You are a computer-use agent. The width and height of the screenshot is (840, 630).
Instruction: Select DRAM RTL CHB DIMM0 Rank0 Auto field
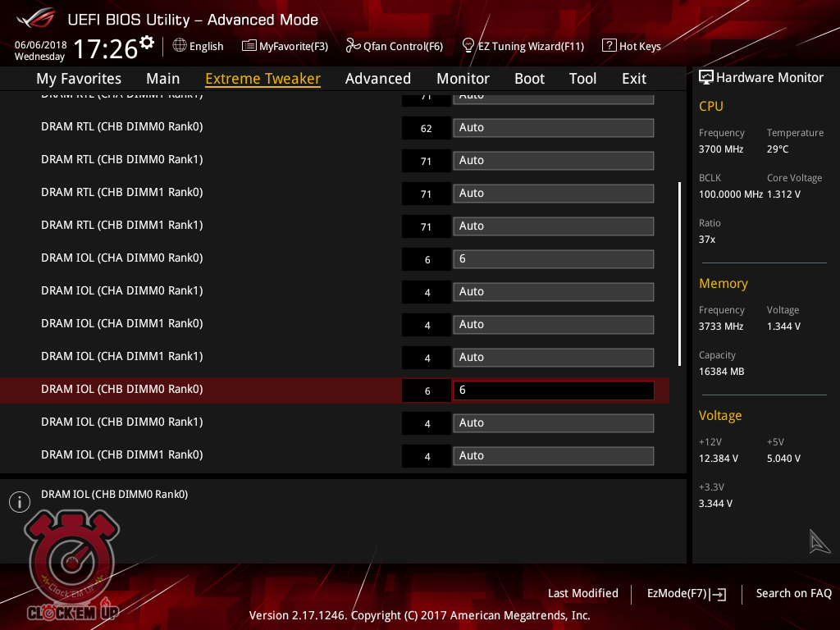(x=553, y=128)
